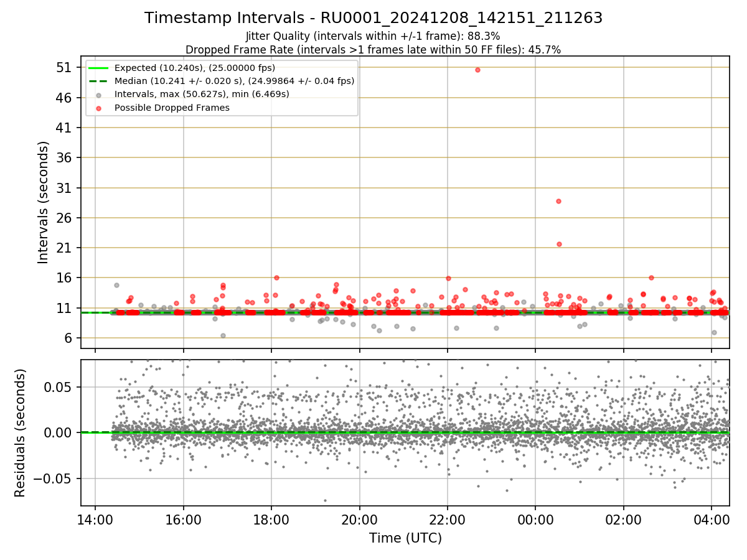Click the '21' tick label on intervals axis

65,248
